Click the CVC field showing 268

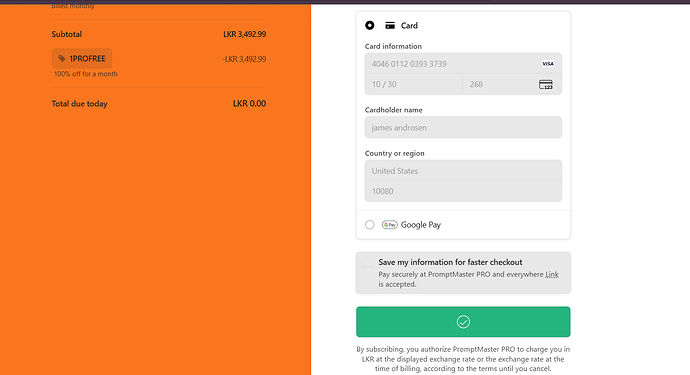pos(512,84)
